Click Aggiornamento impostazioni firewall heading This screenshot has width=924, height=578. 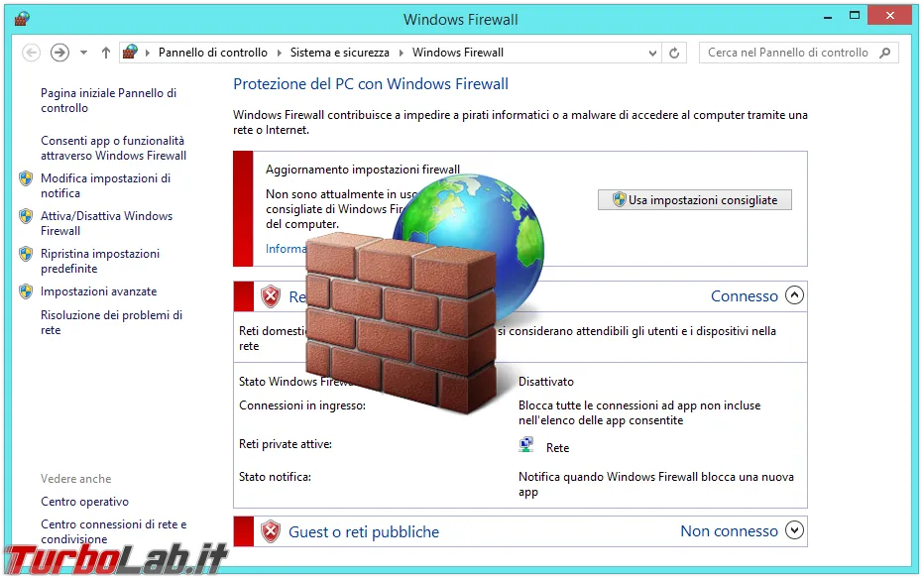pos(363,170)
